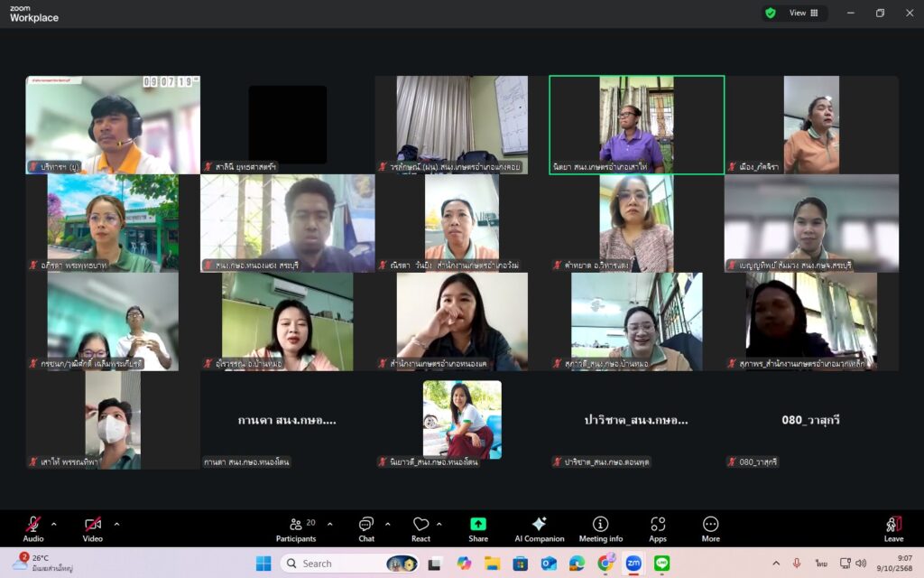Open the Participants panel
924x578 pixels.
(x=297, y=528)
